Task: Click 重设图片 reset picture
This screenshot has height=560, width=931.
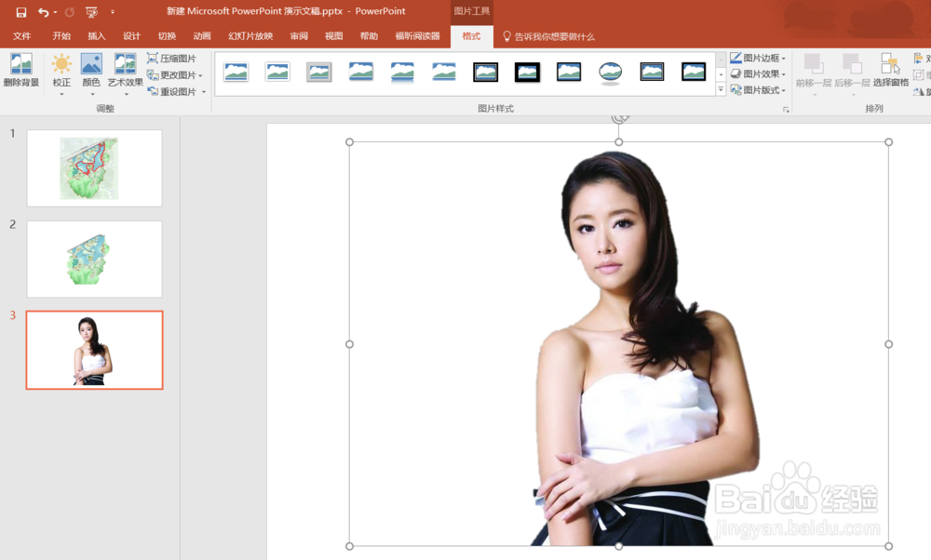Action: pos(171,91)
